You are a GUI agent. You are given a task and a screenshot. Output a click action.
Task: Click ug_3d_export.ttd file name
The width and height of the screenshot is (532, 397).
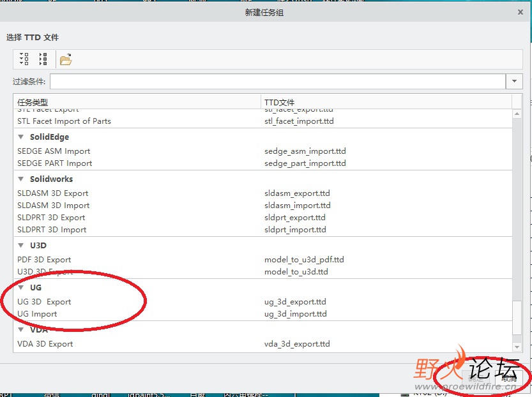pos(295,302)
